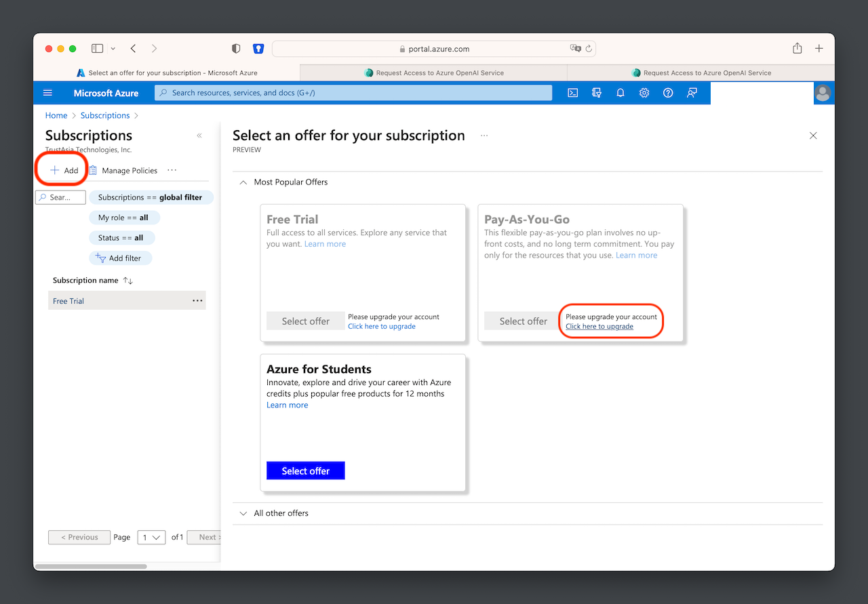Open the notifications bell
The image size is (868, 604).
620,93
